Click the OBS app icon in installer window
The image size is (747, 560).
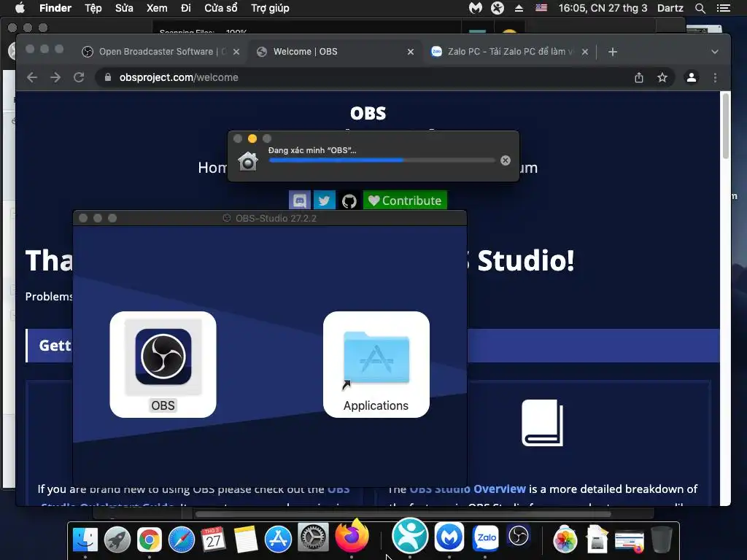(163, 357)
